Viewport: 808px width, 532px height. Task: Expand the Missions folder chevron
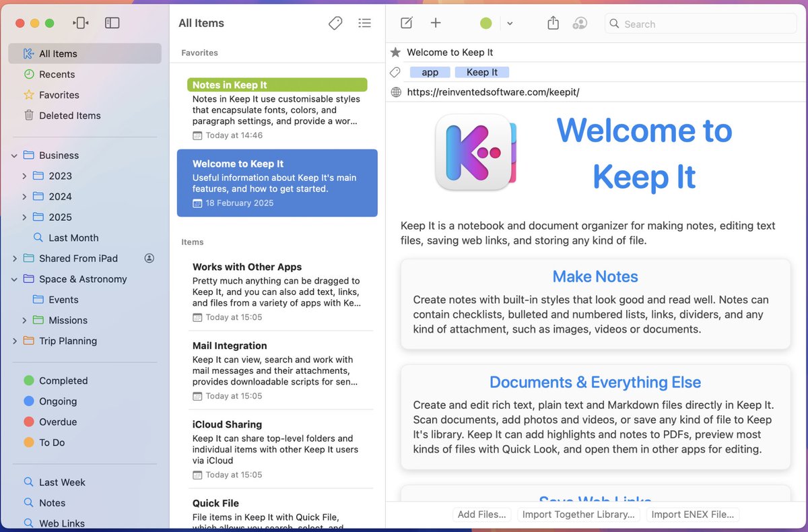[24, 320]
